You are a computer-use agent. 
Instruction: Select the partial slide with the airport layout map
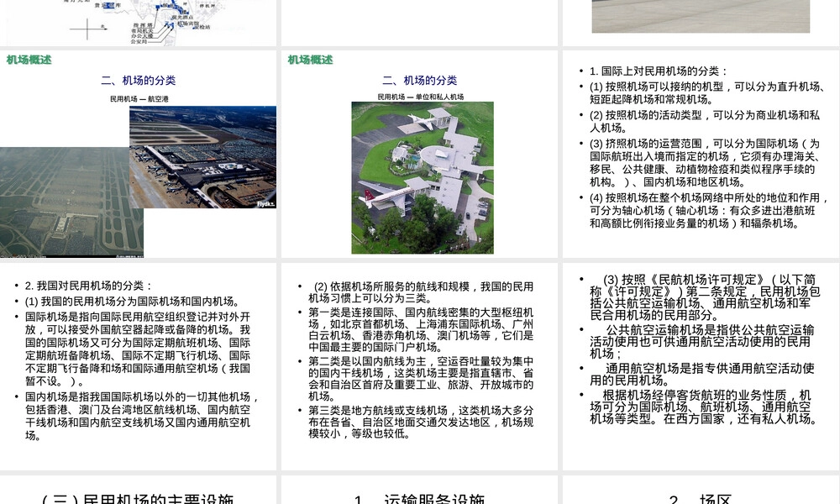pos(139,23)
